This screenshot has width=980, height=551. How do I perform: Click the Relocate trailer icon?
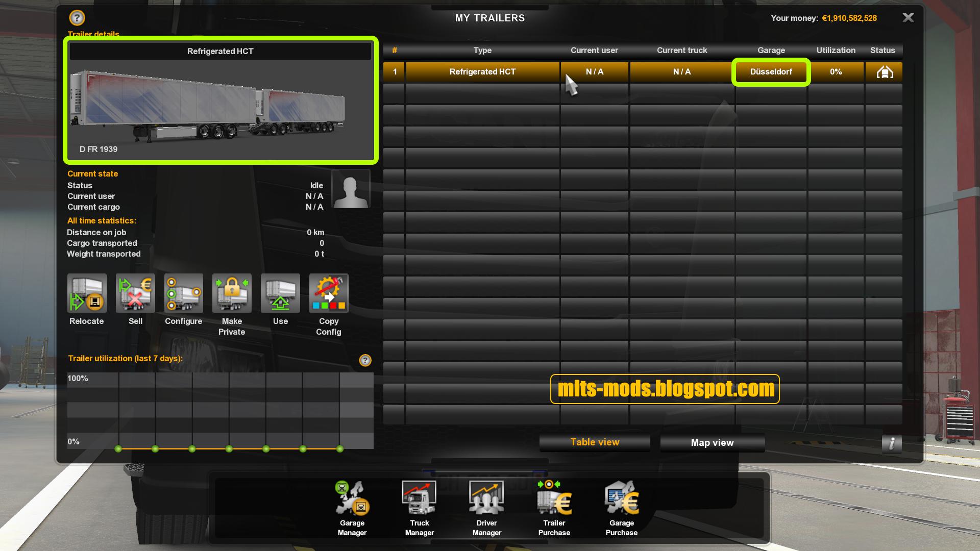87,293
